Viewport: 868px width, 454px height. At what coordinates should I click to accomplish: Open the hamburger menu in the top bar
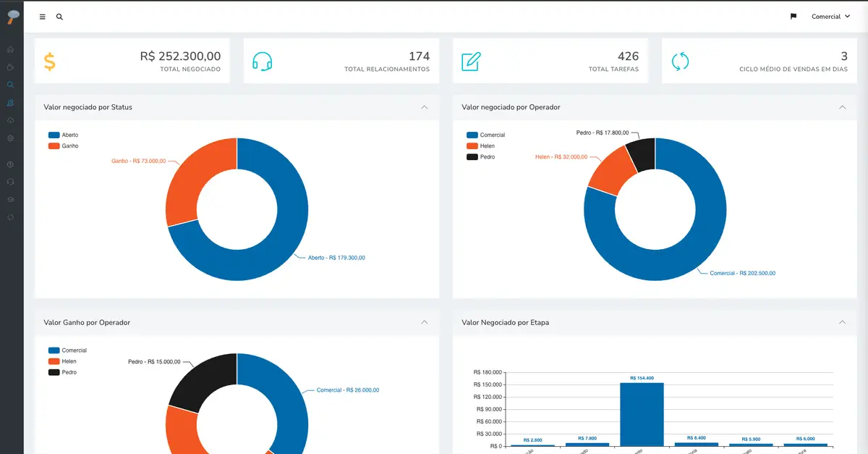43,17
